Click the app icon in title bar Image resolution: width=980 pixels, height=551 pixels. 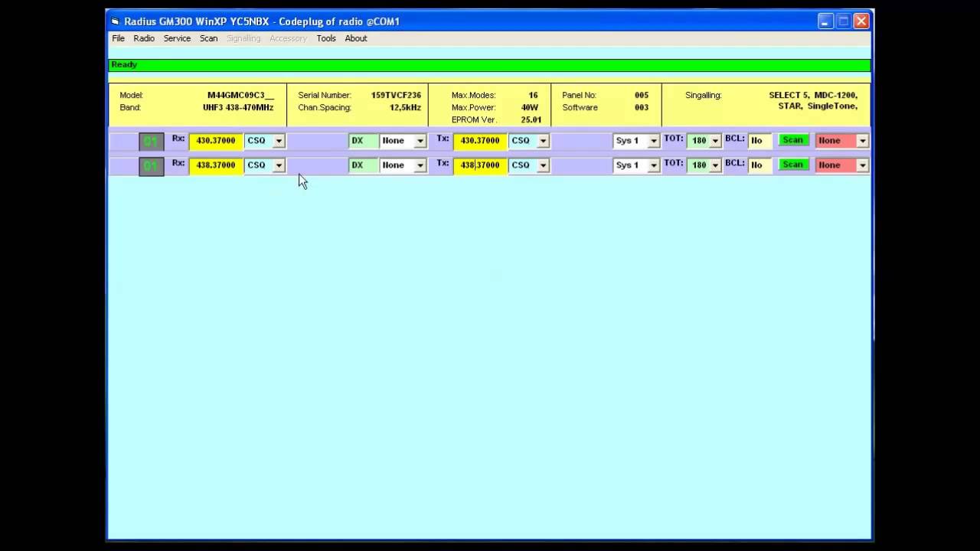point(116,21)
